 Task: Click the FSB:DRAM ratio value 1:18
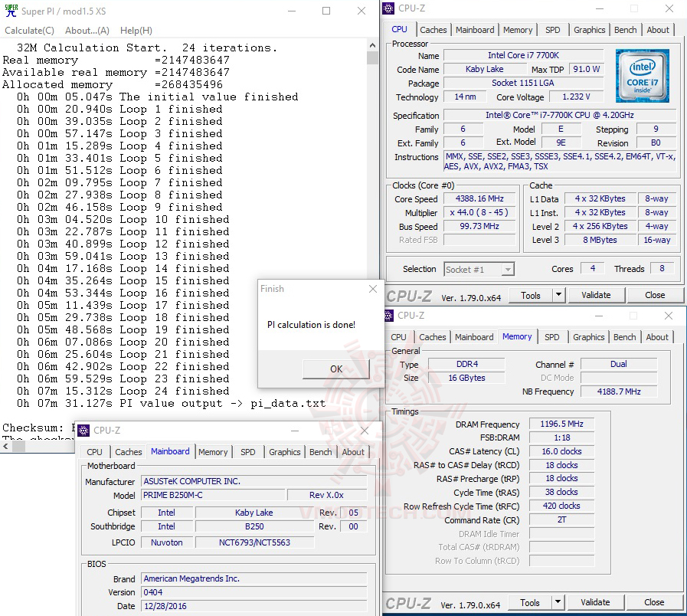(x=561, y=437)
